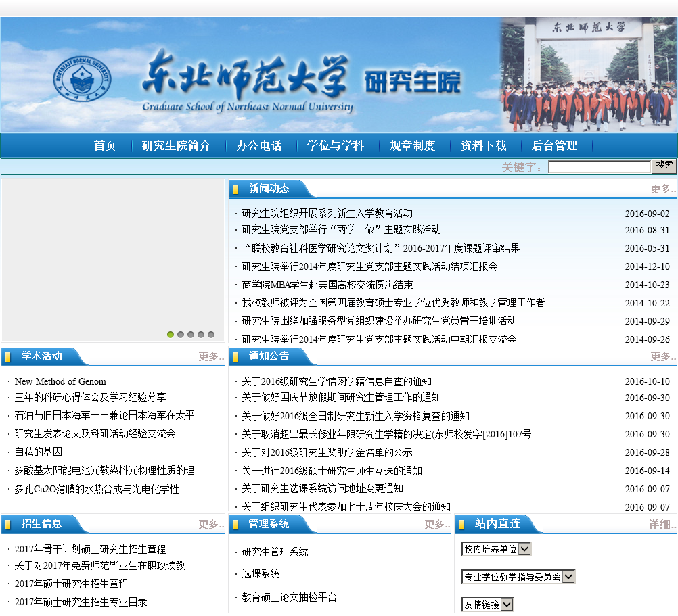The width and height of the screenshot is (678, 616).
Task: Open 更多 link in 新闻动态 section
Action: pyautogui.click(x=662, y=189)
